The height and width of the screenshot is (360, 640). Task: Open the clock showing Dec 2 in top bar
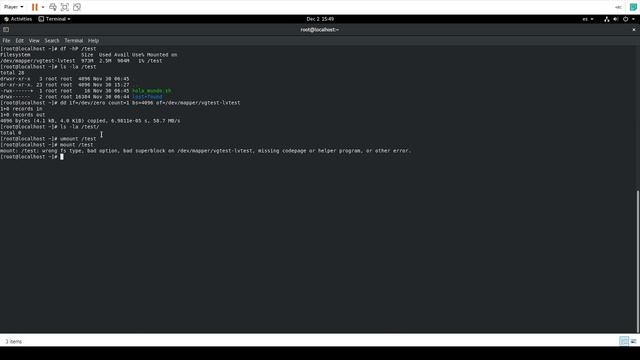coord(320,19)
